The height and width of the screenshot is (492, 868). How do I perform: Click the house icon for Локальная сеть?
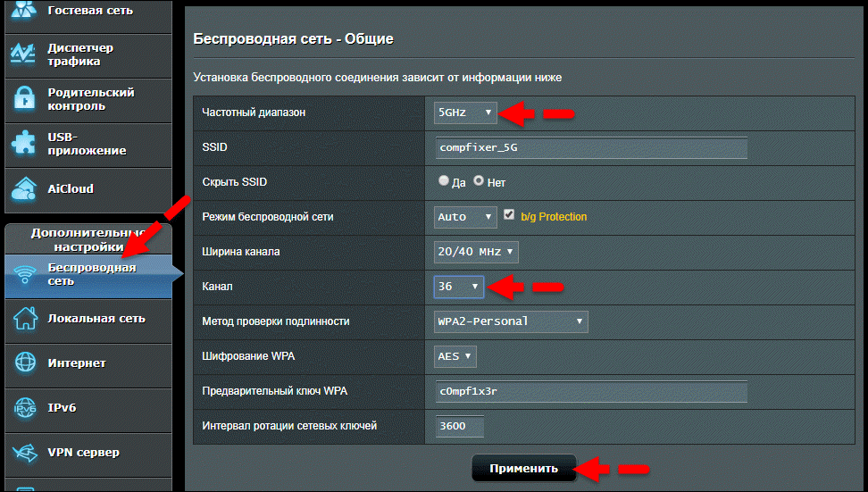[26, 319]
